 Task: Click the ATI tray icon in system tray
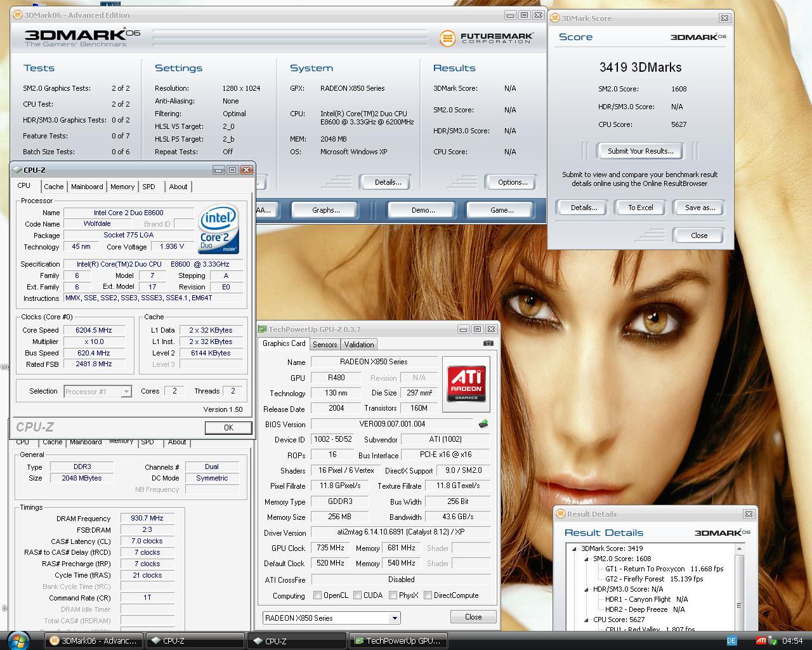pyautogui.click(x=761, y=640)
